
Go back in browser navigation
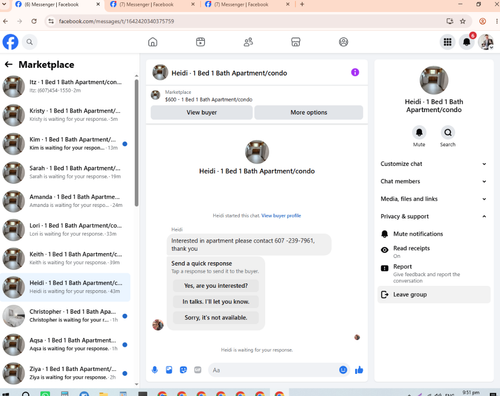[x=6, y=21]
